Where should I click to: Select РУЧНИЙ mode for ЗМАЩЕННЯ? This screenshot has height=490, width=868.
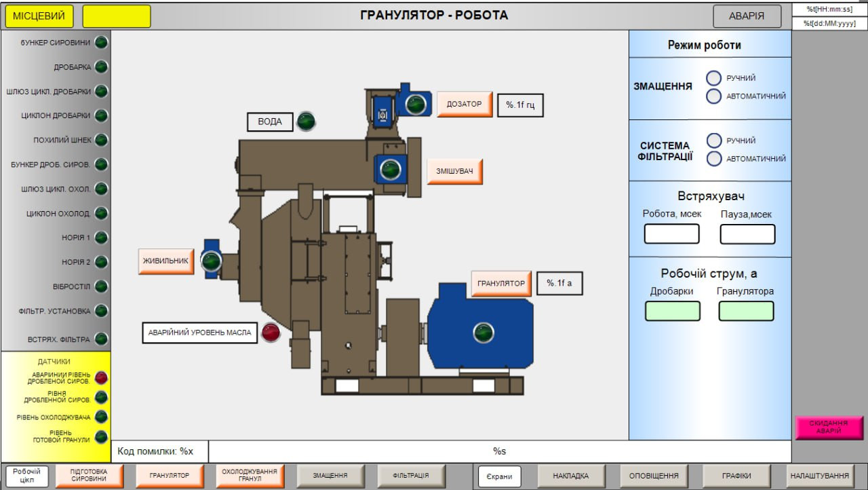tap(713, 78)
